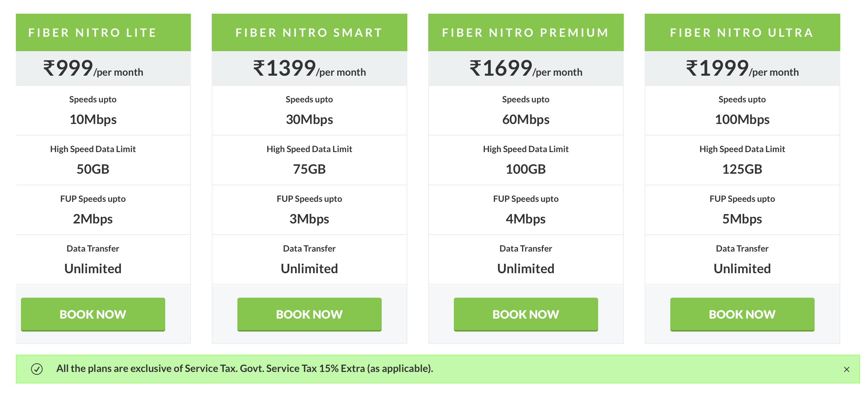Select the Fiber Nitro Ultra header
The width and height of the screenshot is (868, 395).
coord(742,32)
